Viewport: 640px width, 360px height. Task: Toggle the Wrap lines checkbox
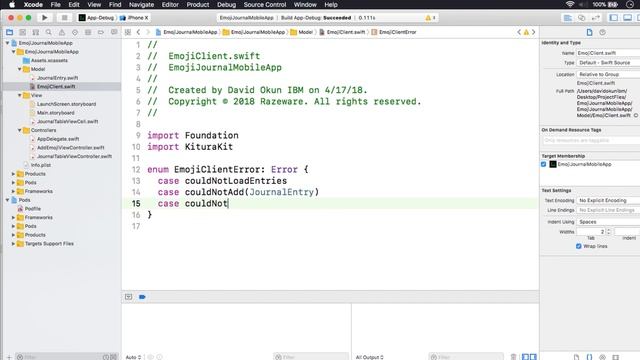point(578,246)
